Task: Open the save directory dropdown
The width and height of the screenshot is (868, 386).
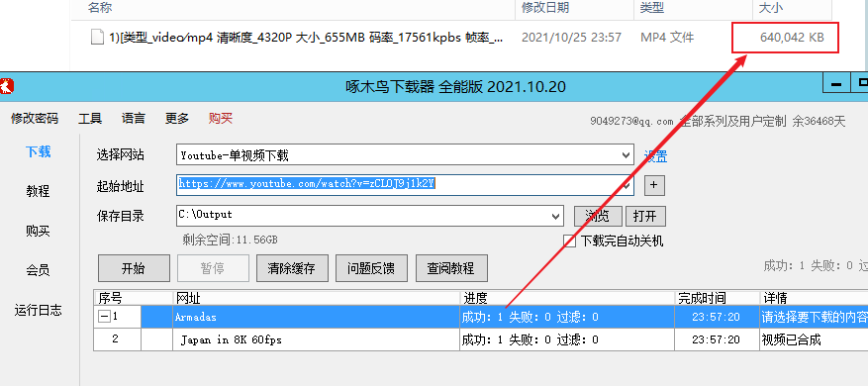Action: coord(556,216)
